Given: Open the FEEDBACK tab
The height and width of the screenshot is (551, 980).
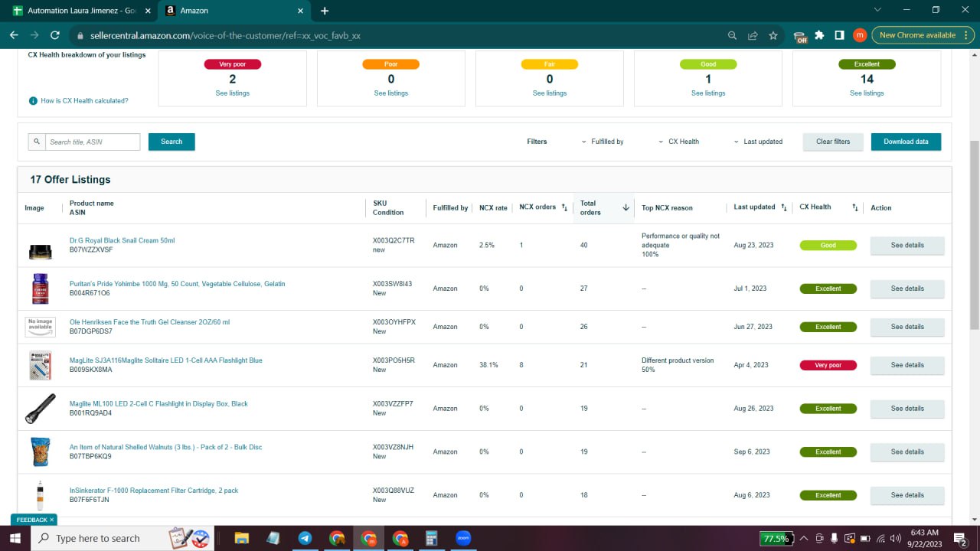Looking at the screenshot, I should [x=33, y=520].
